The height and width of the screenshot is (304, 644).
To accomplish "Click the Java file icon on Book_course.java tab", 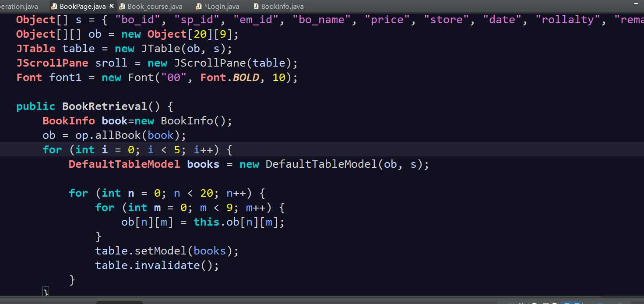I will click(122, 6).
